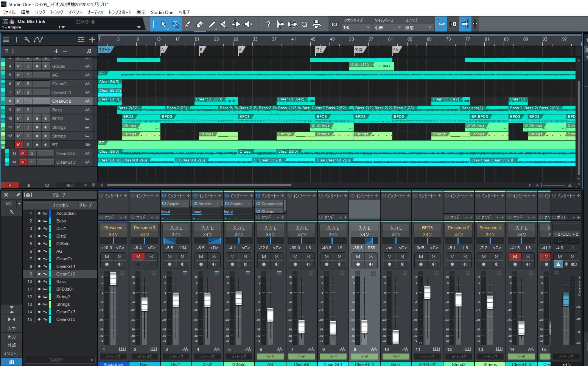Select the Eraser tool
The width and height of the screenshot is (588, 366).
(x=199, y=24)
